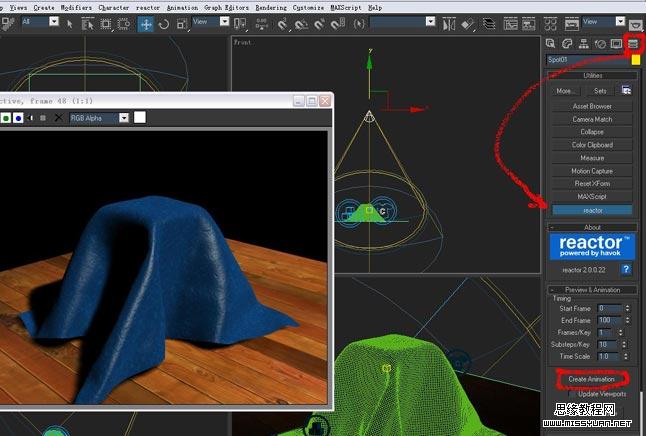Click the Quick Render teapot icon
The image size is (646, 436).
click(637, 24)
